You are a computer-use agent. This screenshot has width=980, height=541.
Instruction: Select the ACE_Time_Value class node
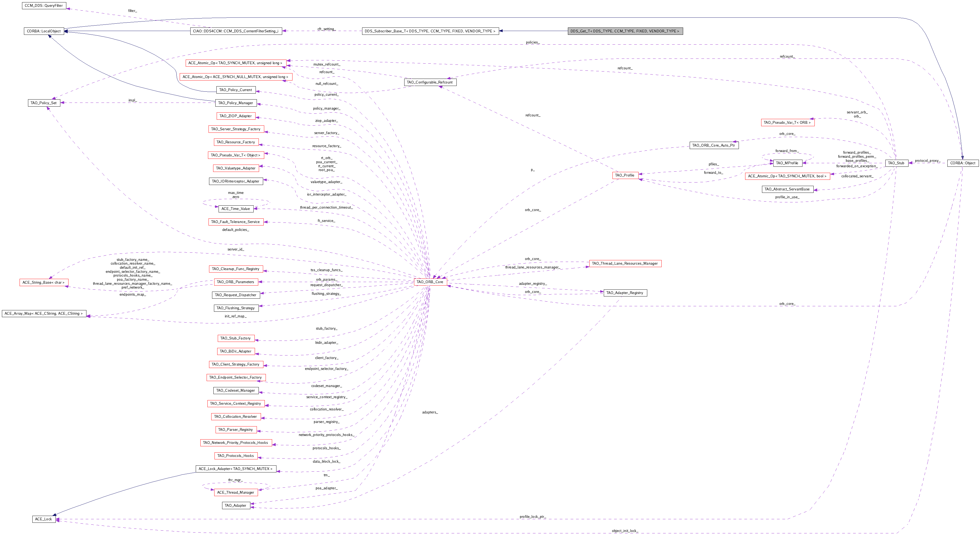[235, 209]
